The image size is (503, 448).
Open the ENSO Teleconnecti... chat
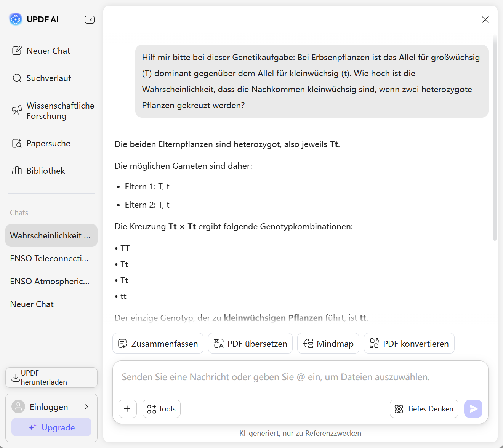coord(51,258)
